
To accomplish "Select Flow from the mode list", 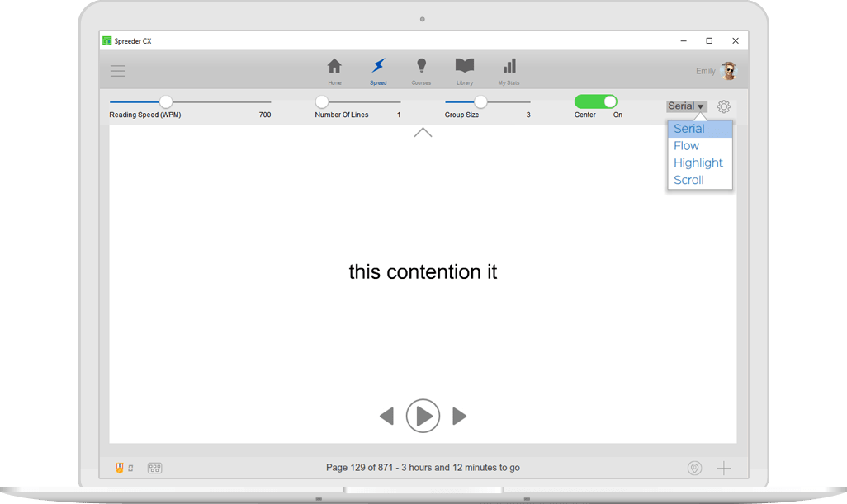I will click(687, 146).
